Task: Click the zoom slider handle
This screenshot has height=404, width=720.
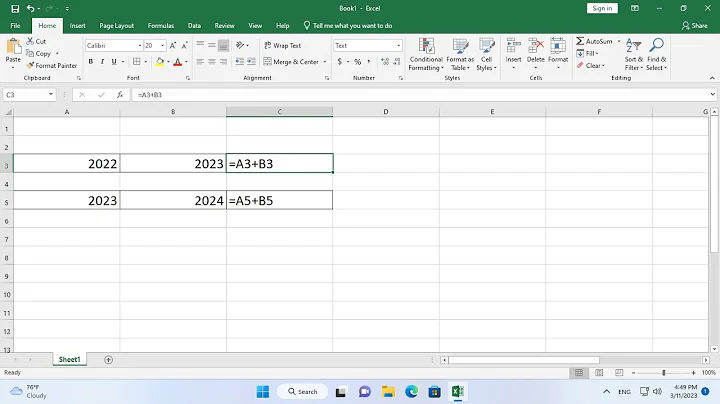Action: point(664,373)
